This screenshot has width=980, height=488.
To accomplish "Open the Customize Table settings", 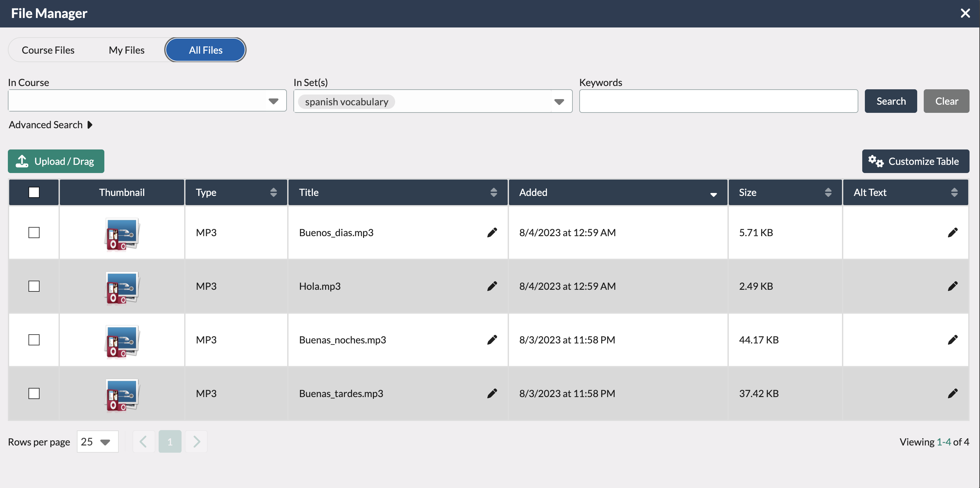I will tap(915, 161).
